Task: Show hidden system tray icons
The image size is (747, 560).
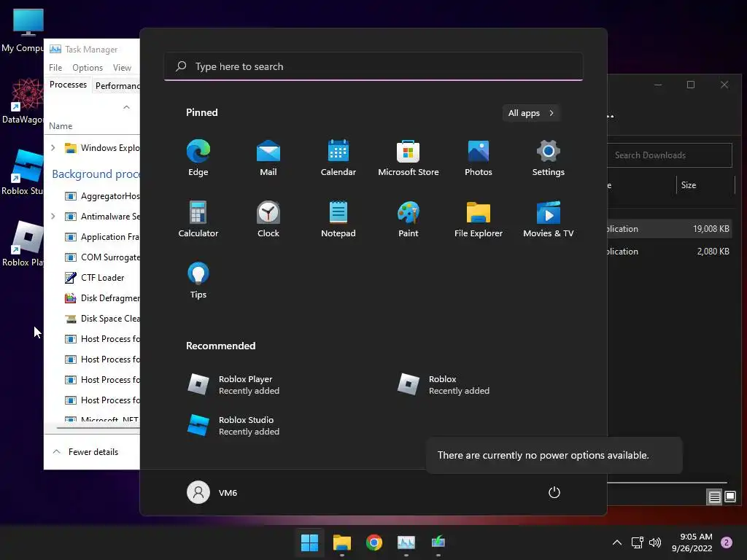Action: coord(617,542)
